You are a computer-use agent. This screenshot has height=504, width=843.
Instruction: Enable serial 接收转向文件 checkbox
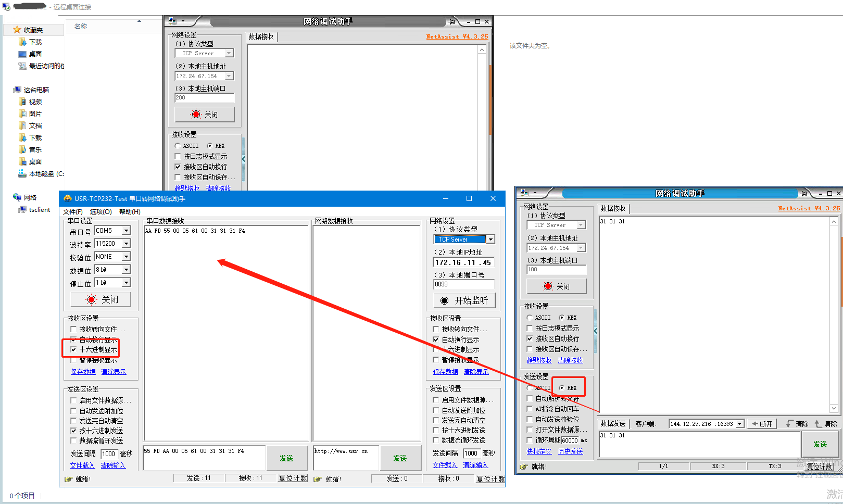[x=73, y=329]
